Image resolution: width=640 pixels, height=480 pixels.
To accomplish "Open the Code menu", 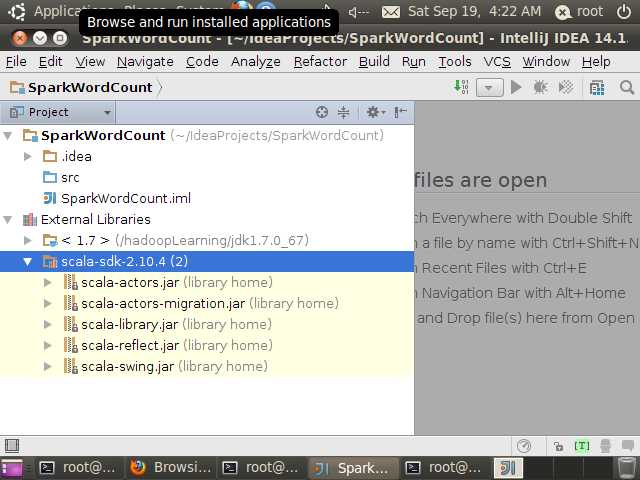I will [202, 62].
